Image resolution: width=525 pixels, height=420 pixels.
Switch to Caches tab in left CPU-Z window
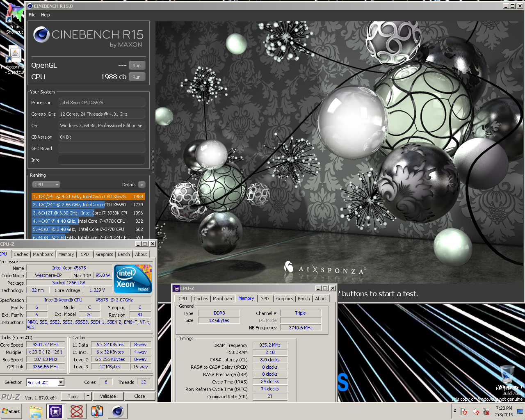pos(21,254)
